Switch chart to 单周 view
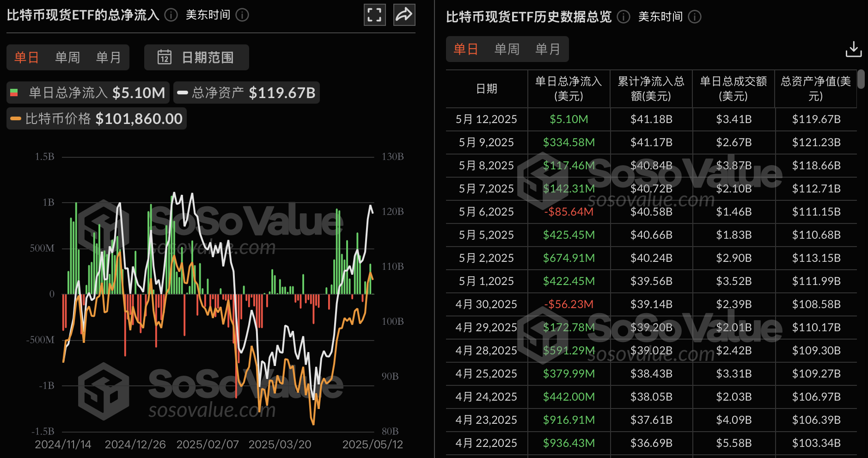Viewport: 868px width, 458px height. pos(67,57)
